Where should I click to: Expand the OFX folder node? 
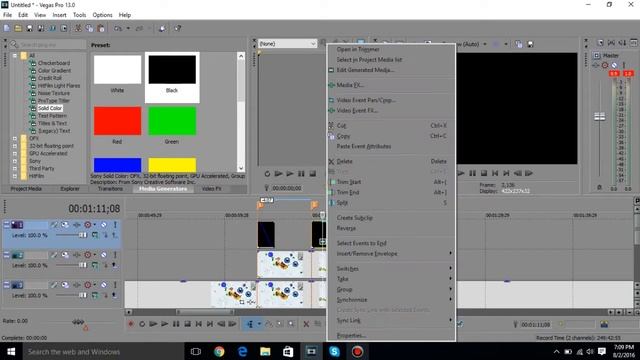15,138
